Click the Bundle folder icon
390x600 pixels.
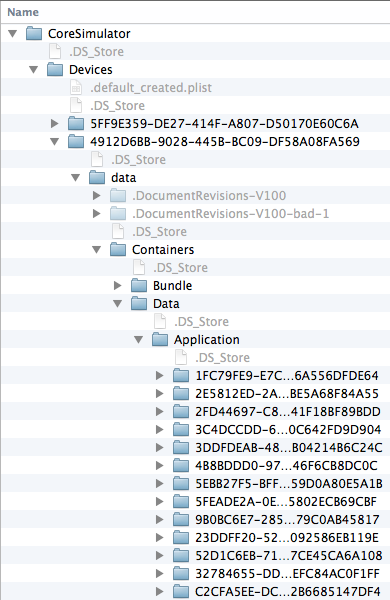pyautogui.click(x=139, y=285)
